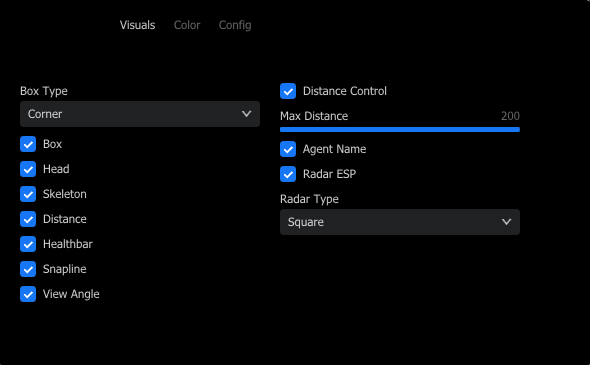Click the right end of Max Distance slider
Image resolution: width=590 pixels, height=365 pixels.
click(x=519, y=129)
